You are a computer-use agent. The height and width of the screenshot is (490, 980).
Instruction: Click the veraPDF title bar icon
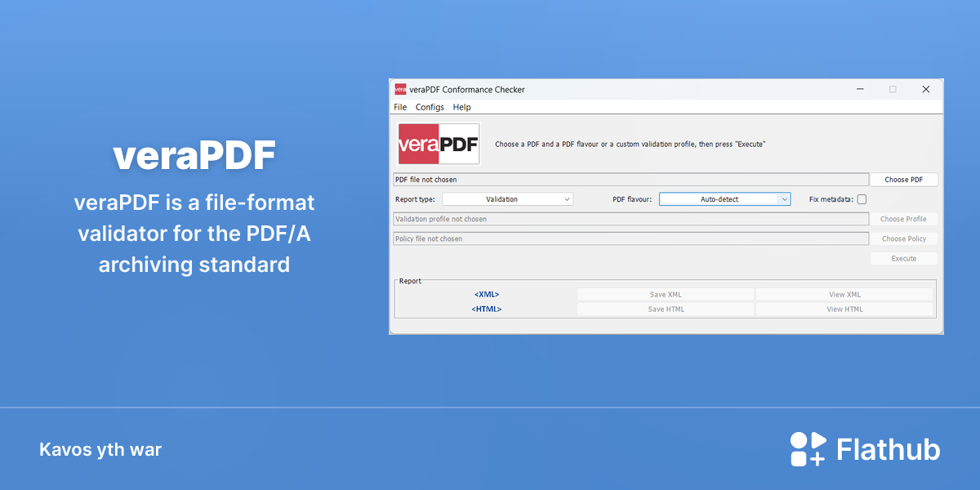[x=400, y=89]
